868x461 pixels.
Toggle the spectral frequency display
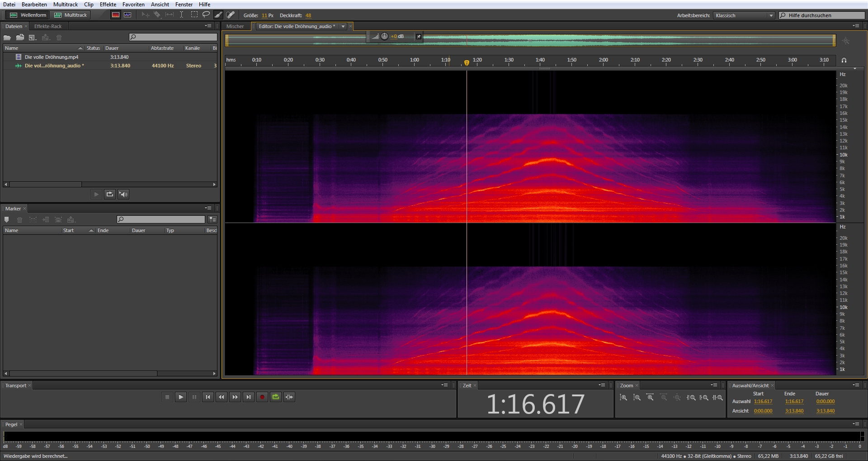click(x=116, y=15)
